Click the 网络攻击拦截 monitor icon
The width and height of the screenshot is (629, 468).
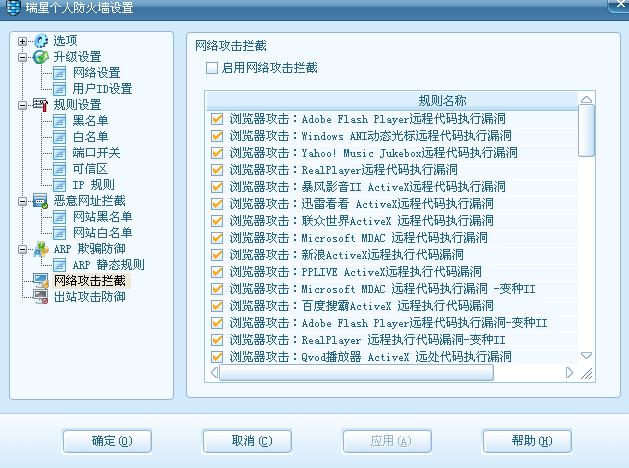coord(41,281)
